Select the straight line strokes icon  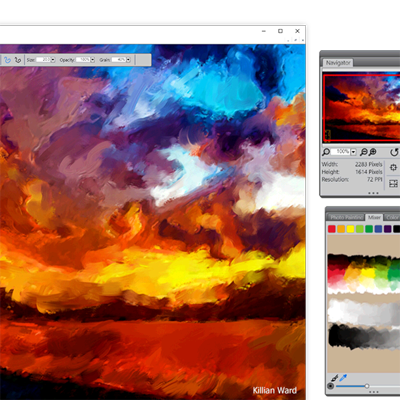(x=18, y=60)
